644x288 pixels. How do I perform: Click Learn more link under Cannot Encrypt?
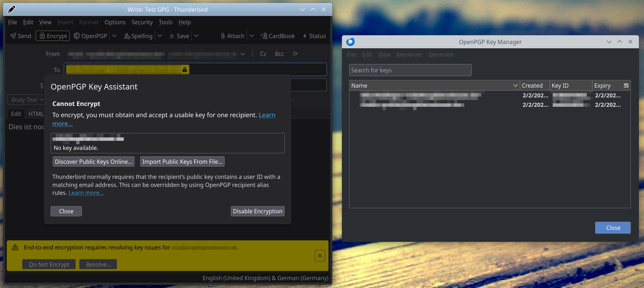[x=164, y=119]
